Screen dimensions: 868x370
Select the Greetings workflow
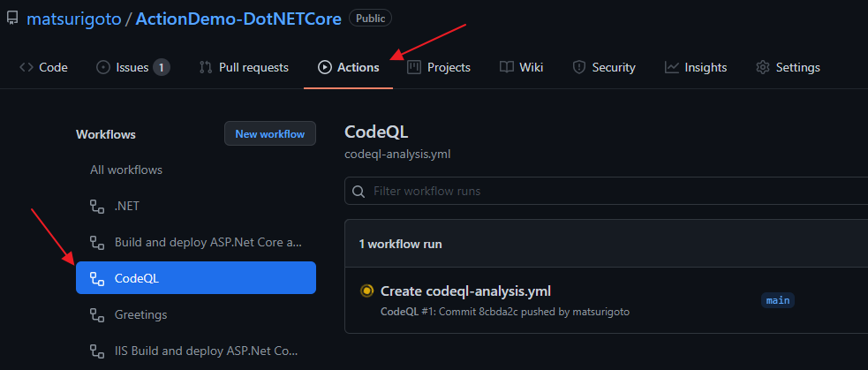[x=196, y=314]
